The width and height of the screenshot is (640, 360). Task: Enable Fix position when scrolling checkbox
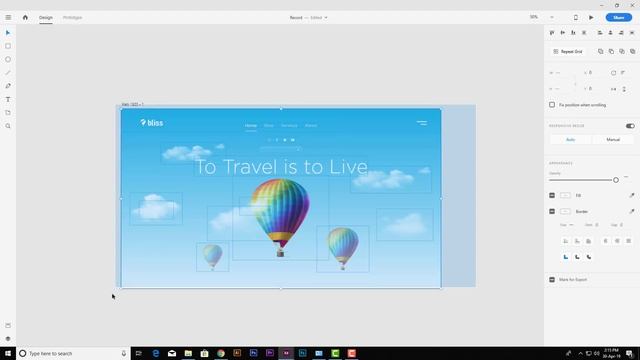pyautogui.click(x=552, y=105)
